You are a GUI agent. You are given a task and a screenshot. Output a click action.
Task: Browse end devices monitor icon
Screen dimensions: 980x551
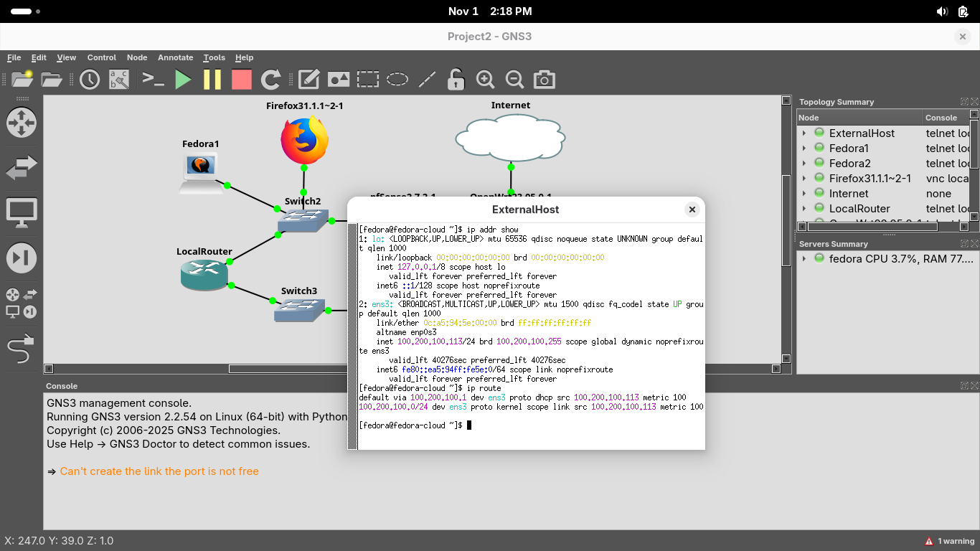21,213
